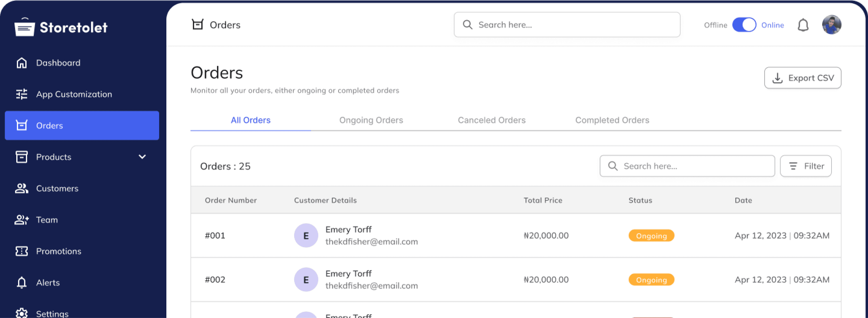Screen dimensions: 868x318
Task: Open the Promotions ticket icon
Action: (x=21, y=251)
